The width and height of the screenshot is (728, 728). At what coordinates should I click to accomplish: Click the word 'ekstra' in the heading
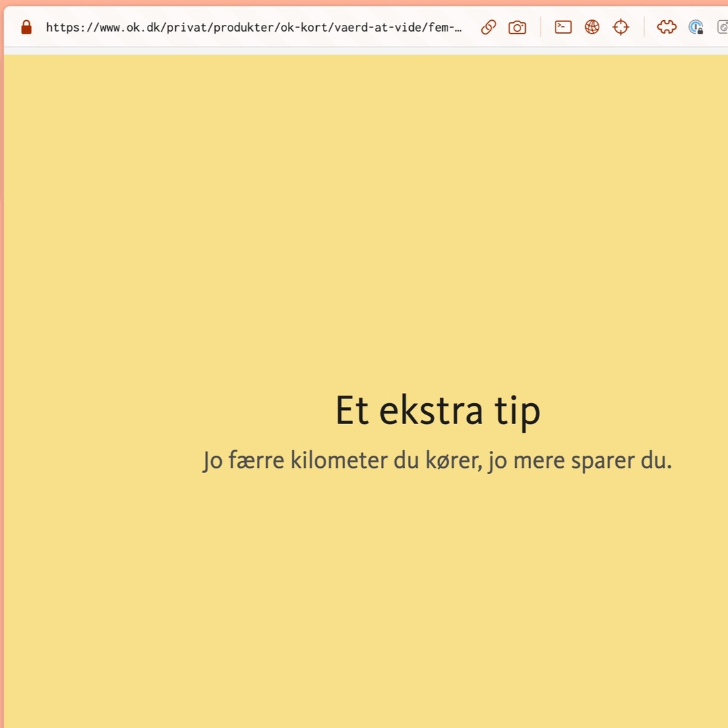point(431,411)
